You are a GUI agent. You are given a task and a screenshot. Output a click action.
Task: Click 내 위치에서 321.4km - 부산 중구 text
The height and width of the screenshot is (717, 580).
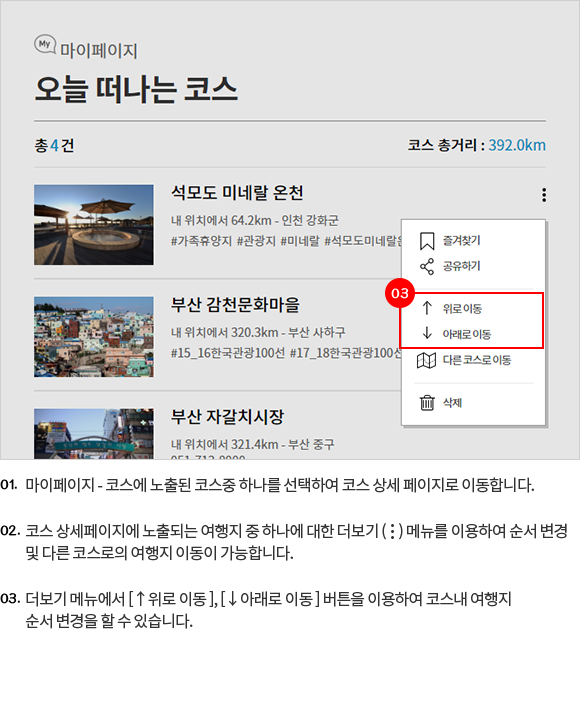pos(252,444)
